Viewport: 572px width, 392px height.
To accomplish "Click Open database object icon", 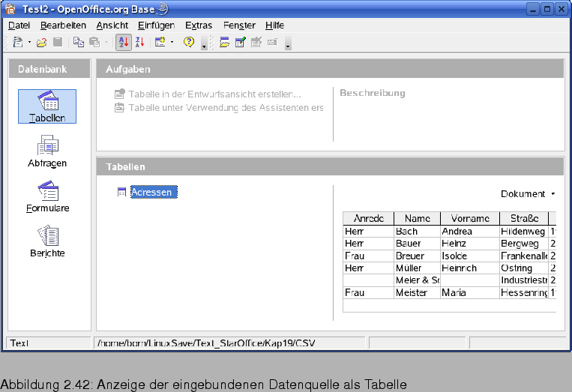I will pyautogui.click(x=224, y=42).
